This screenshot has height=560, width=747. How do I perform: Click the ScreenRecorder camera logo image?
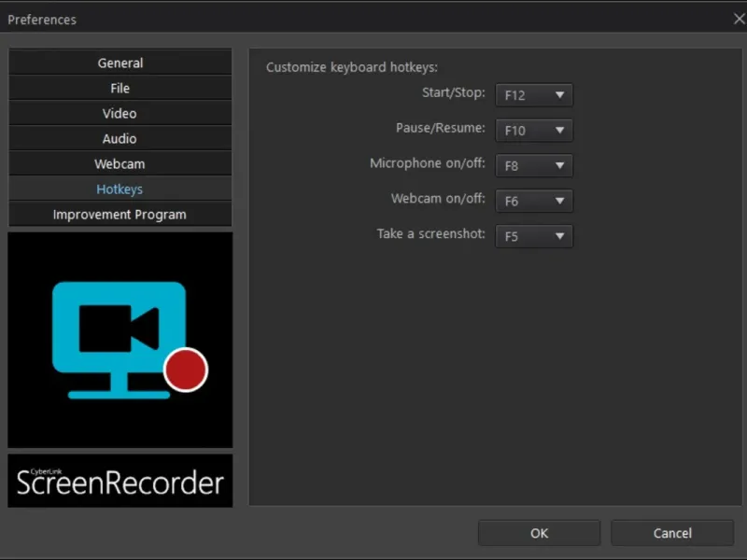pyautogui.click(x=120, y=340)
